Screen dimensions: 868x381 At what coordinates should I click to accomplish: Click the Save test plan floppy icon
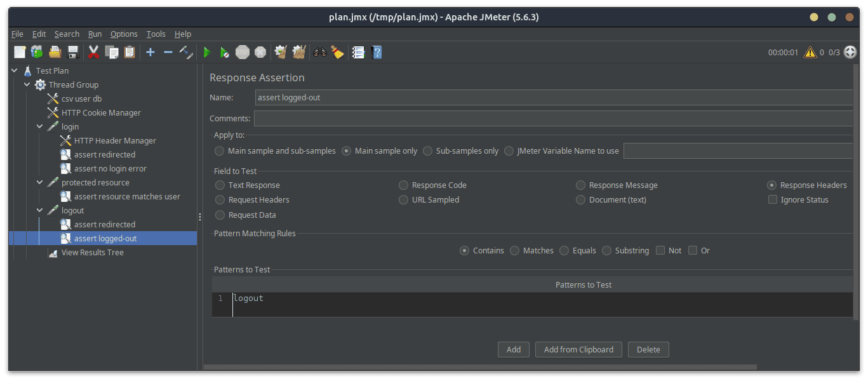click(x=73, y=52)
